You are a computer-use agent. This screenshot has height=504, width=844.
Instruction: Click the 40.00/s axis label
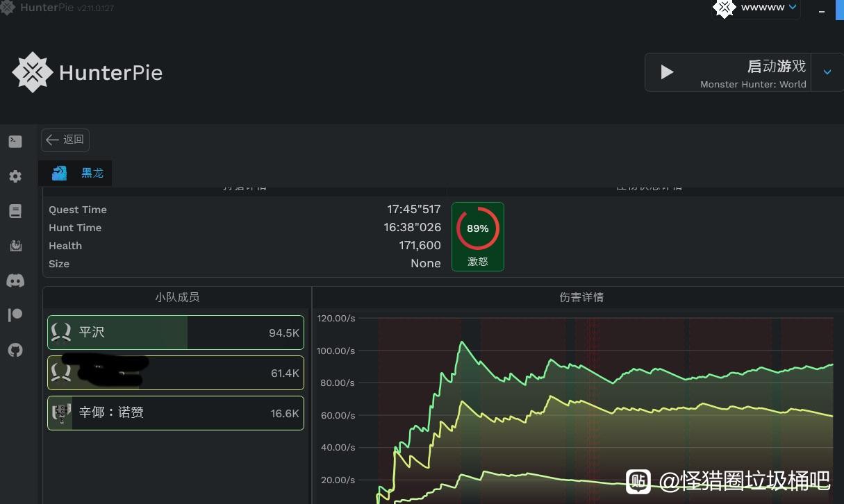338,448
